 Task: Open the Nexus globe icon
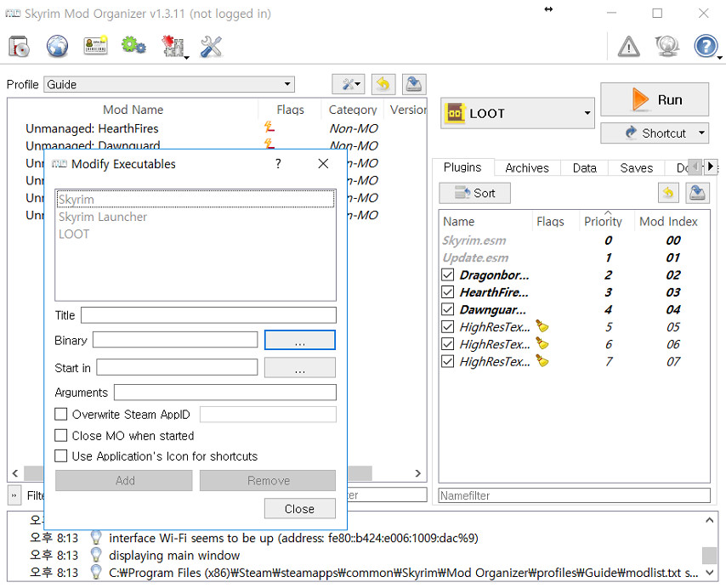click(58, 46)
